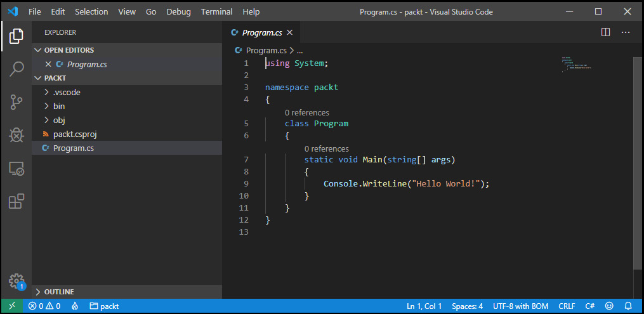Image resolution: width=644 pixels, height=314 pixels.
Task: Open the Source Control view
Action: click(16, 102)
